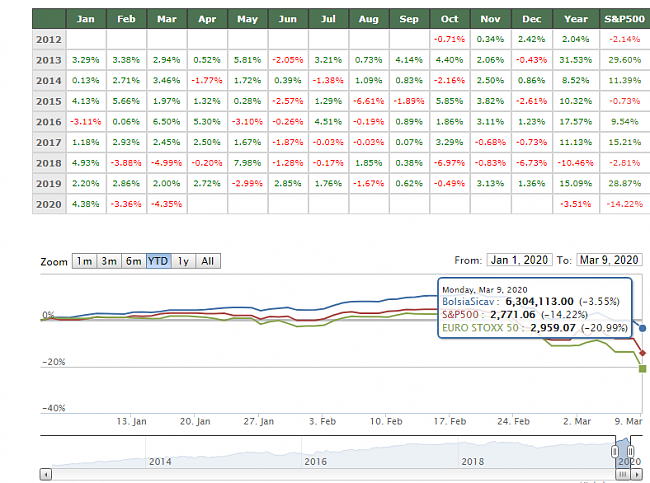The width and height of the screenshot is (650, 483).
Task: Click the 2019 S&P500 value 28.87%
Action: point(625,184)
